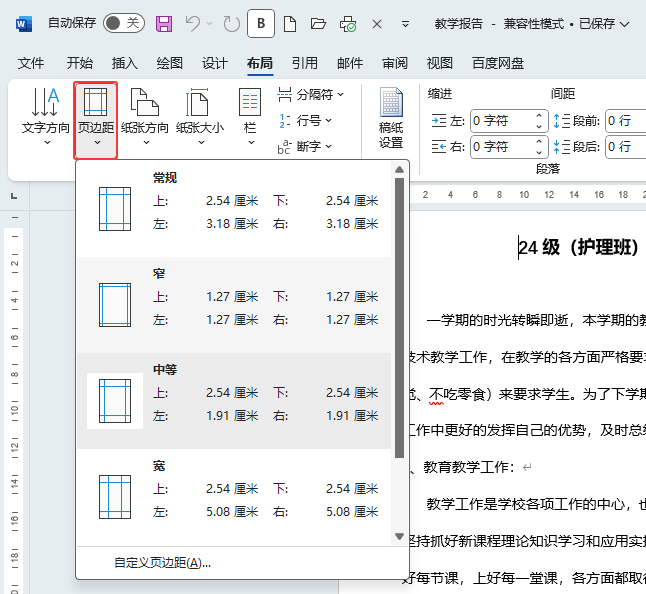Click the Bold B button

click(x=261, y=23)
